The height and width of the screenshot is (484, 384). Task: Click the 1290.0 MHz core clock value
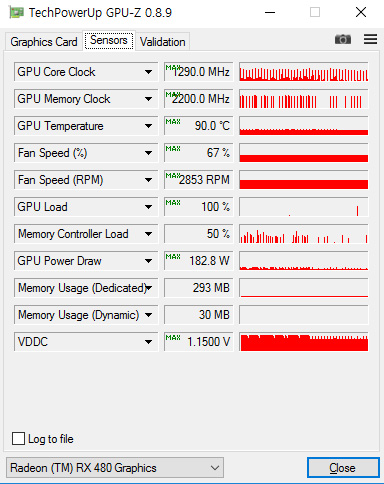click(x=199, y=72)
